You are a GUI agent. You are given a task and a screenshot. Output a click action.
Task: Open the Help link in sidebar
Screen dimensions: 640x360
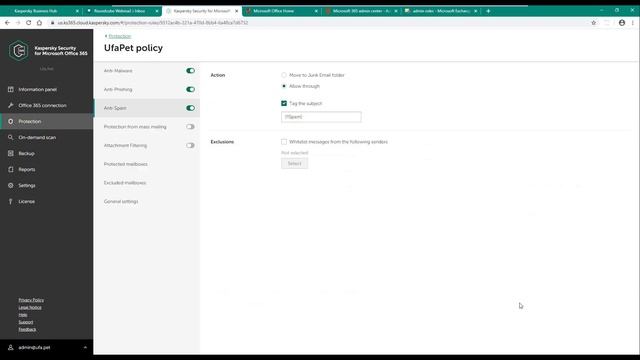point(23,315)
